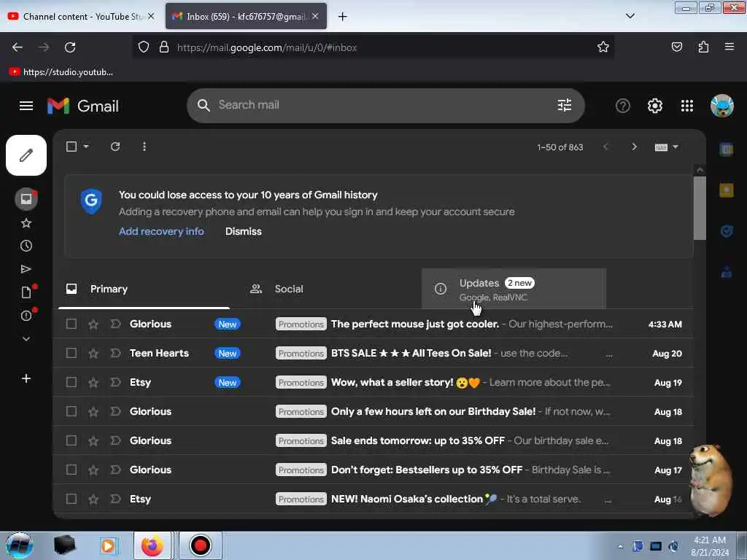Switch to the Primary tab
Viewport: 747px width, 560px height.
[x=144, y=289]
